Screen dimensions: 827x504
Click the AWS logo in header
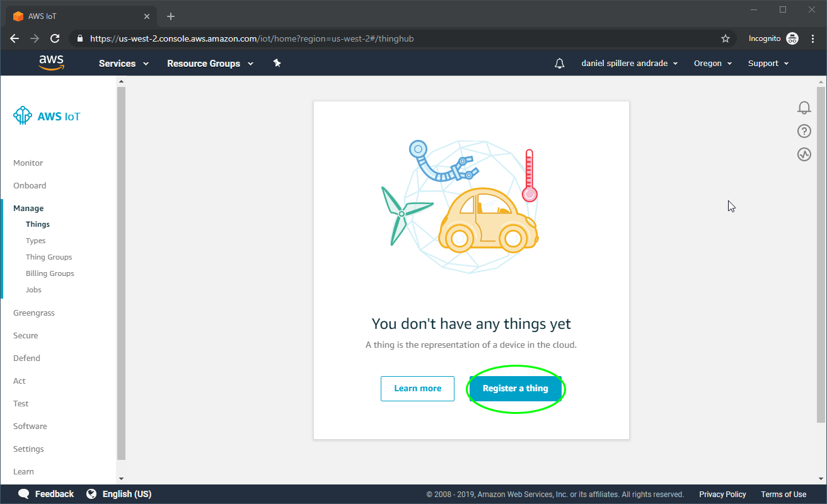tap(51, 63)
